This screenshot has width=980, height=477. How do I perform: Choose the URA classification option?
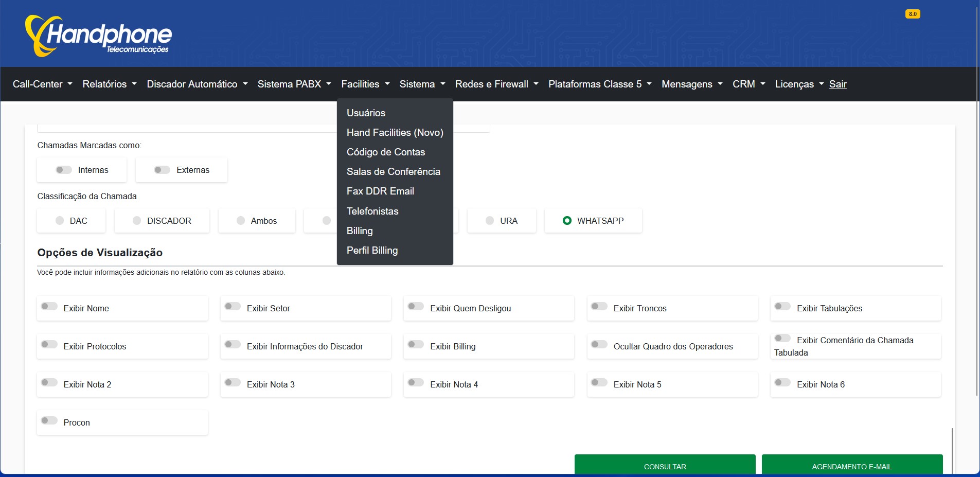[490, 221]
